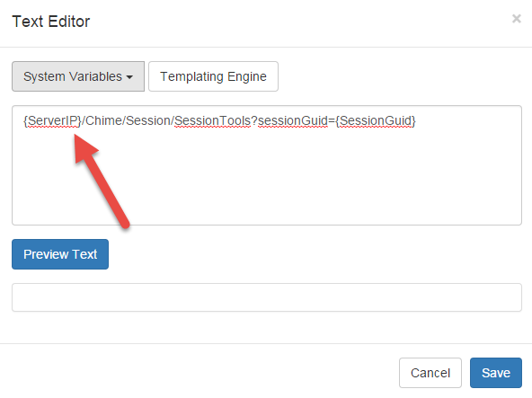The image size is (532, 398).
Task: Close the Text Editor dialog with X
Action: (x=517, y=19)
